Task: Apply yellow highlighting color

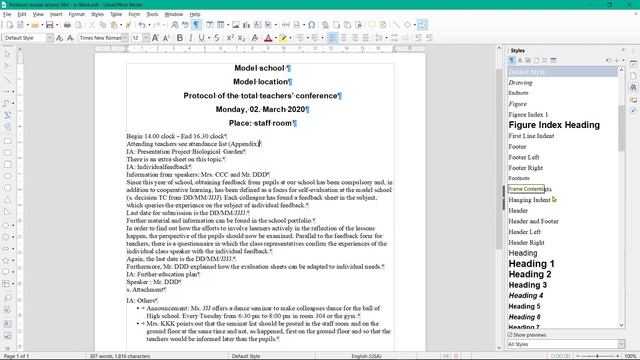Action: click(x=283, y=38)
